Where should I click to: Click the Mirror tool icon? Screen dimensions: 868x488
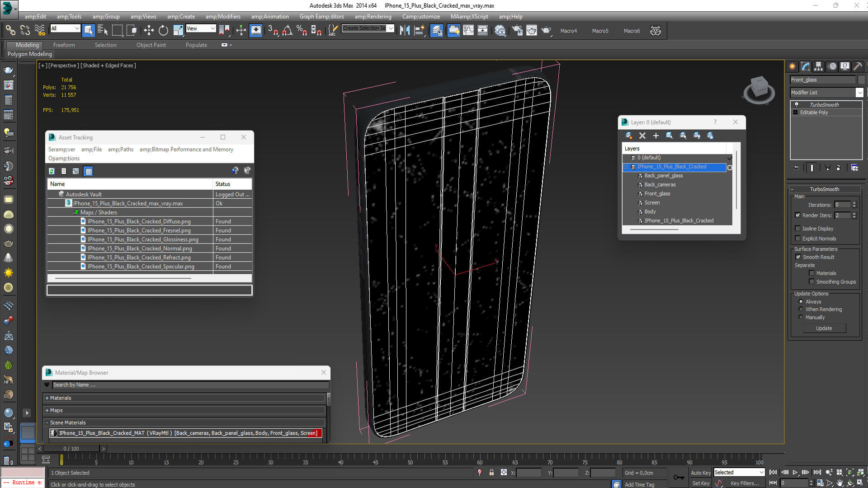pos(405,30)
